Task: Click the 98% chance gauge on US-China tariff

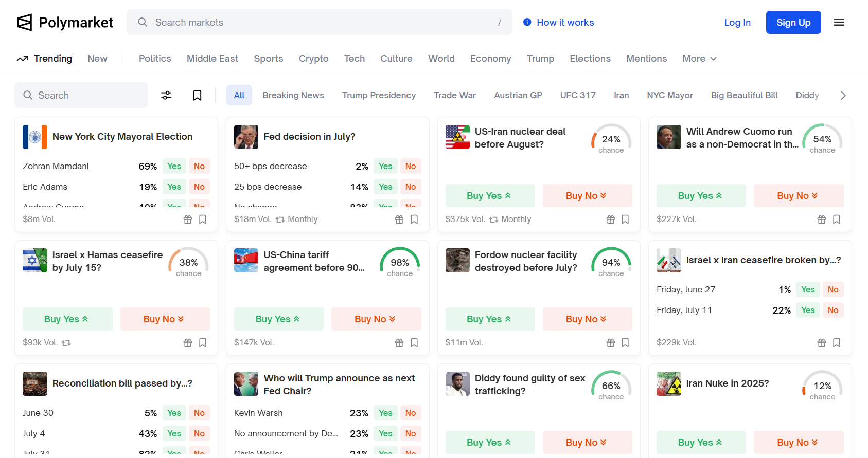Action: 400,262
